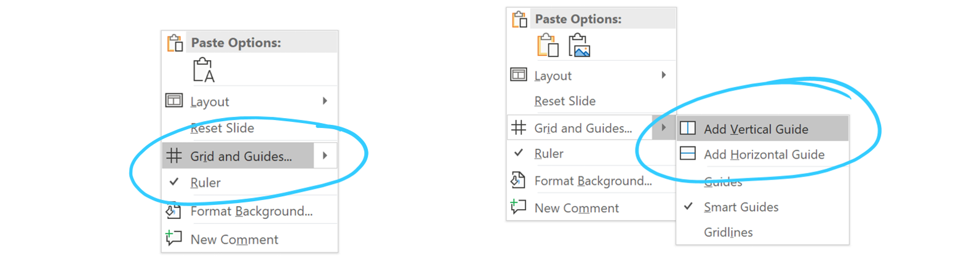The image size is (980, 262).
Task: Select Add Horizontal Guide text entry
Action: tap(763, 154)
